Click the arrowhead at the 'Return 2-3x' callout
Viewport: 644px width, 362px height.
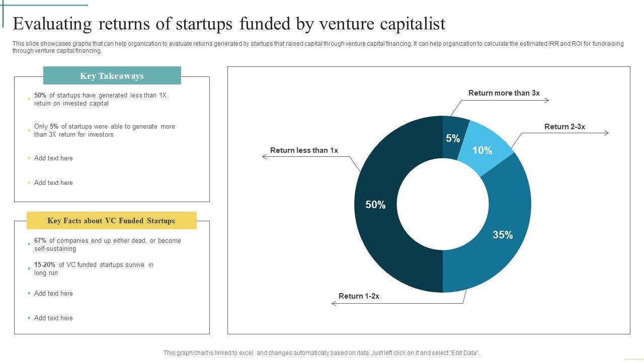(607, 133)
